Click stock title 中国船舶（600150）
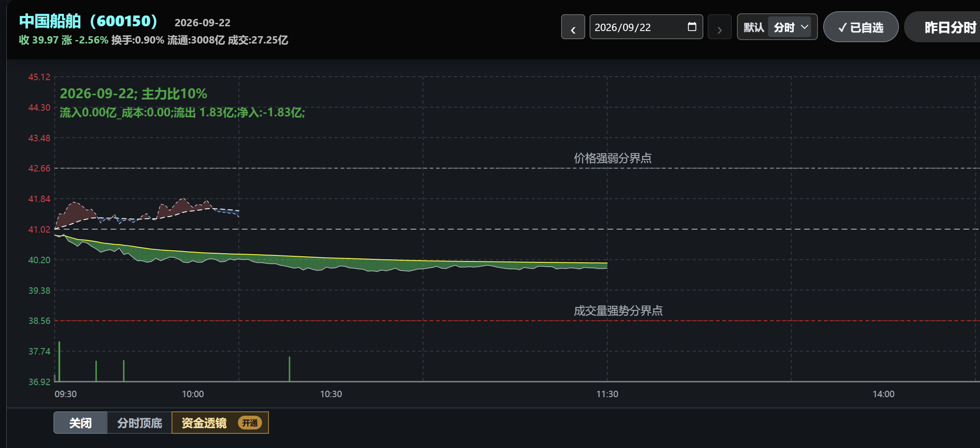 (88, 21)
